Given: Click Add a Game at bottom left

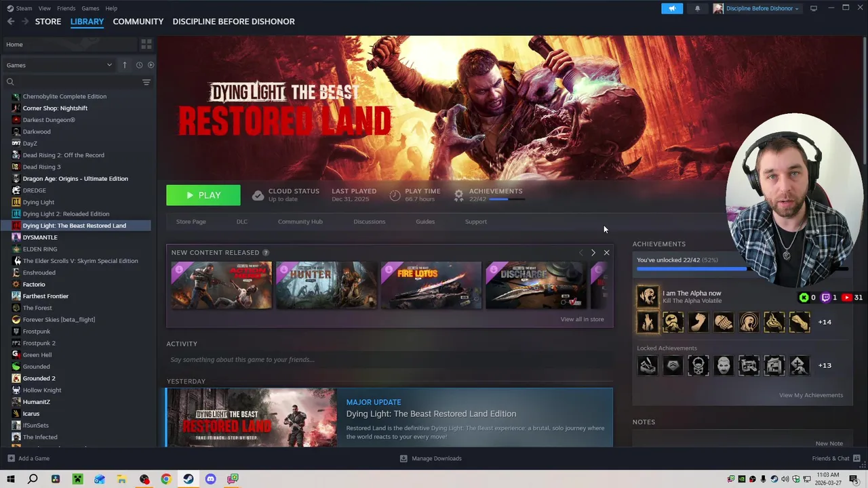Looking at the screenshot, I should [x=28, y=459].
